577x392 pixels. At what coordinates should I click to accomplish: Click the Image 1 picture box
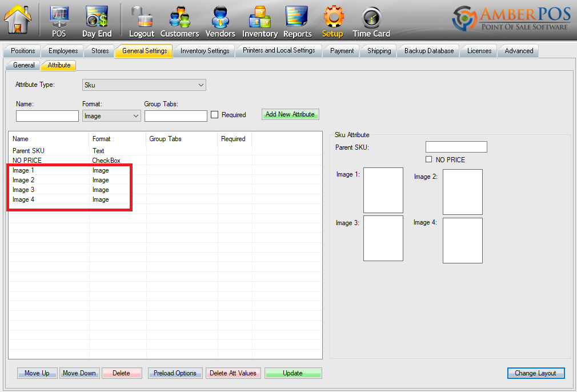[383, 190]
